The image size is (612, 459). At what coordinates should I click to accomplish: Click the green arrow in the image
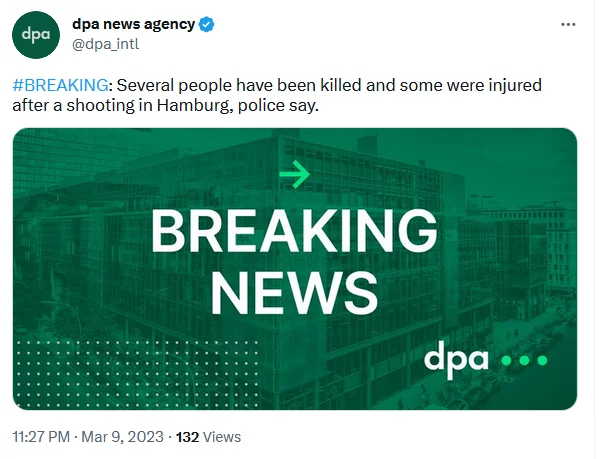(294, 176)
